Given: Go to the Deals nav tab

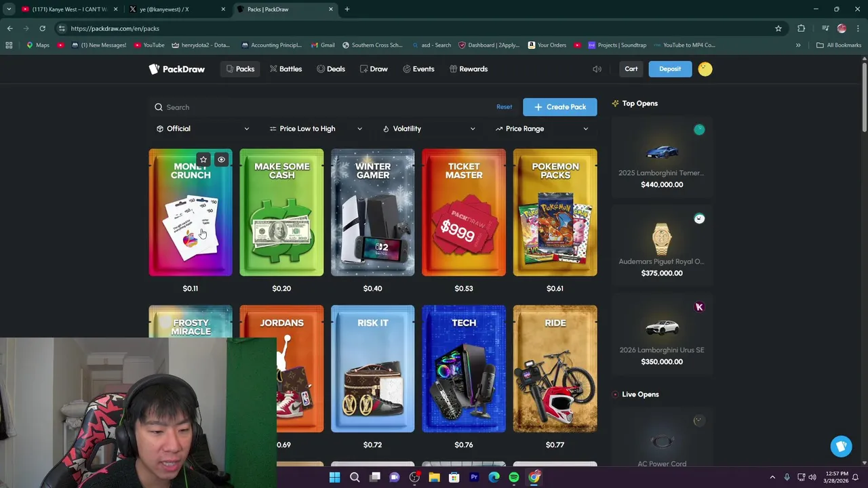Looking at the screenshot, I should tap(331, 69).
